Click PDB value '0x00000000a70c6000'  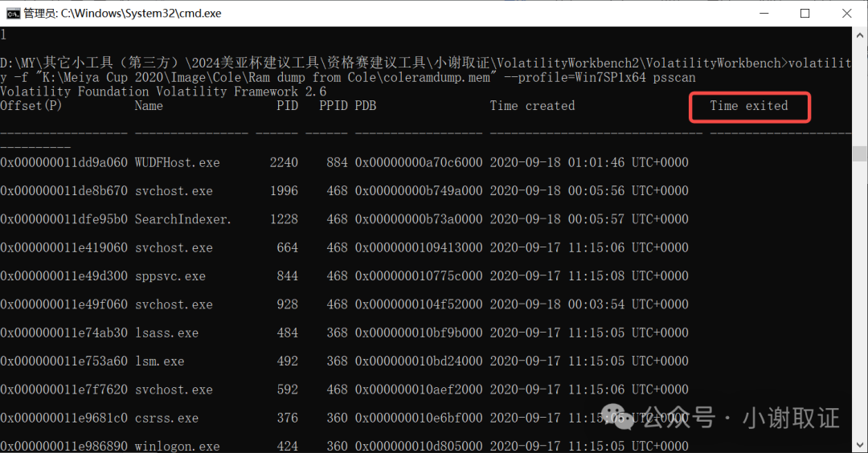tap(419, 162)
